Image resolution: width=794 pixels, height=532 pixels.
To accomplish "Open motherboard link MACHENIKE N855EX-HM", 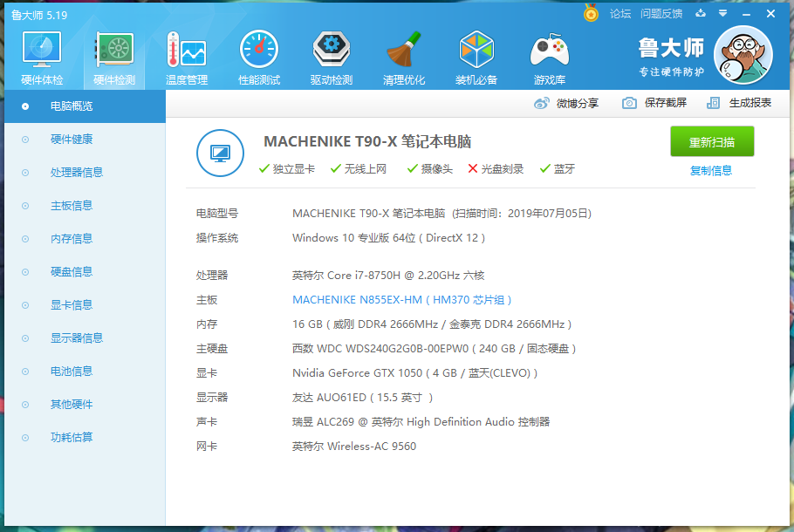I will [x=401, y=300].
